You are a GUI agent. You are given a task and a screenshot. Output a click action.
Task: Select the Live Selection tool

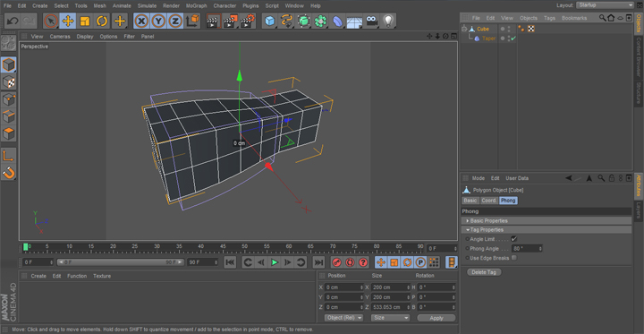point(51,21)
